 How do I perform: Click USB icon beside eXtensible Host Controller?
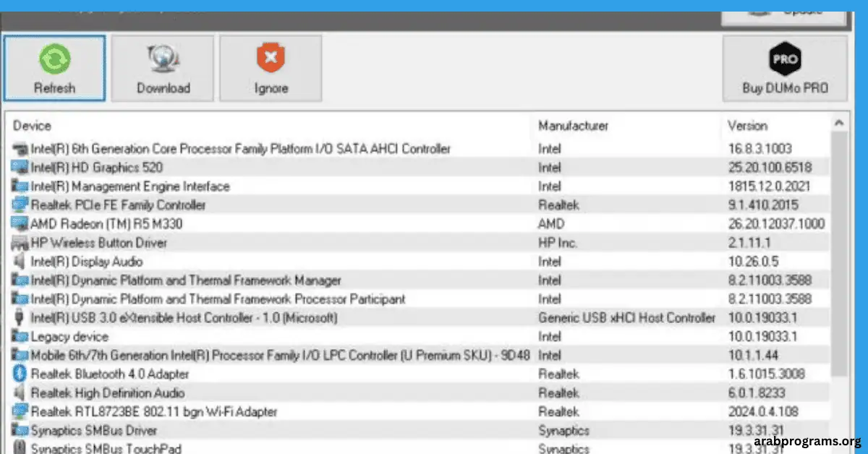[x=20, y=318]
